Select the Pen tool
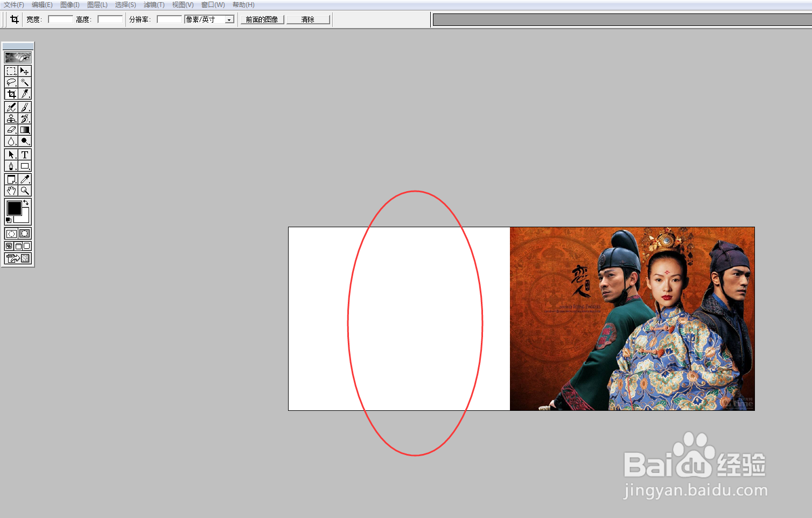Image resolution: width=812 pixels, height=518 pixels. (x=11, y=166)
